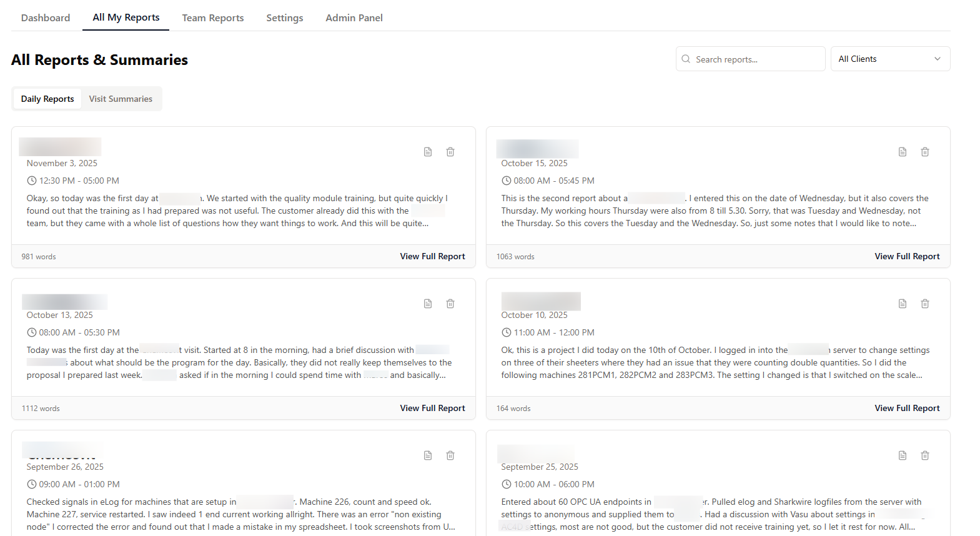View Full Report for October 13, 2025
The image size is (980, 536).
[433, 408]
